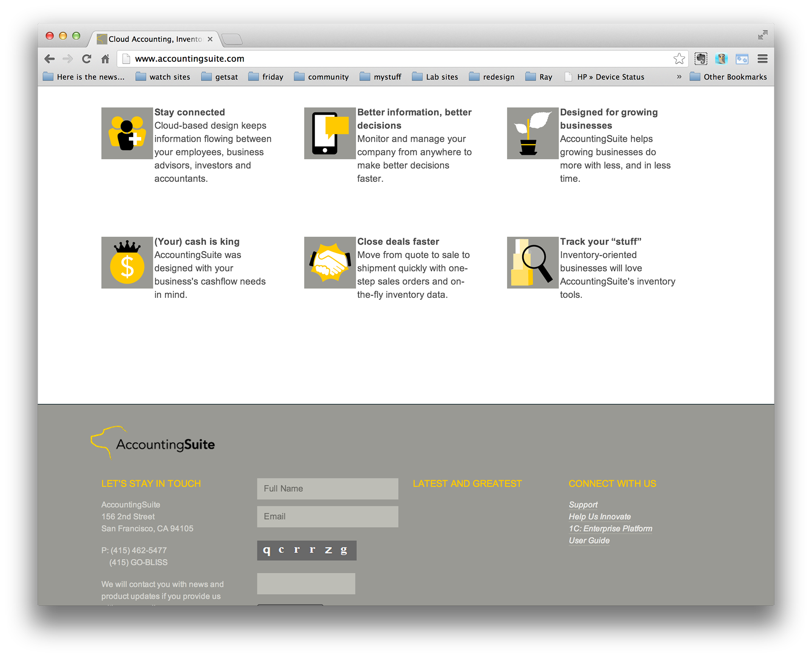Screen dimensions: 812x658
Task: Click the Stay connected people icon
Action: point(127,133)
